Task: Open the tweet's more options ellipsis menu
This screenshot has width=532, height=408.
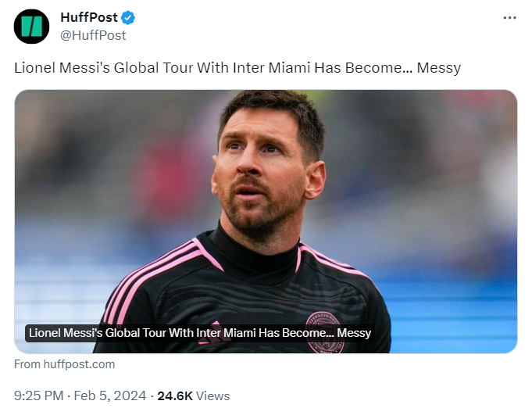Action: [509, 18]
